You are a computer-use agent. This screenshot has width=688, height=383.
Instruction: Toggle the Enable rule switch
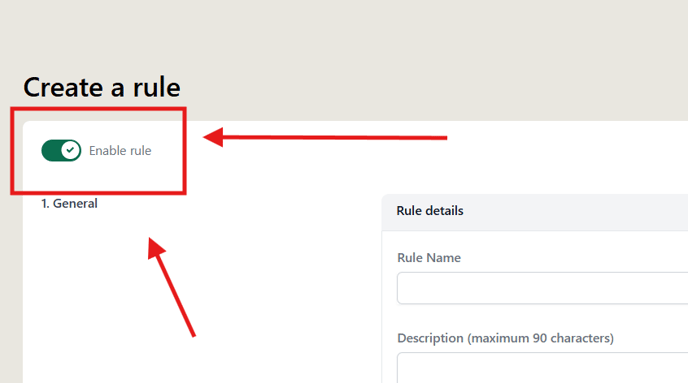tap(61, 150)
